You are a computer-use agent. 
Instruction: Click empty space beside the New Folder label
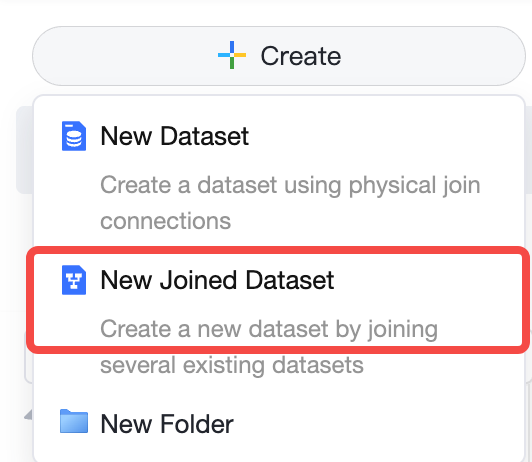point(373,424)
